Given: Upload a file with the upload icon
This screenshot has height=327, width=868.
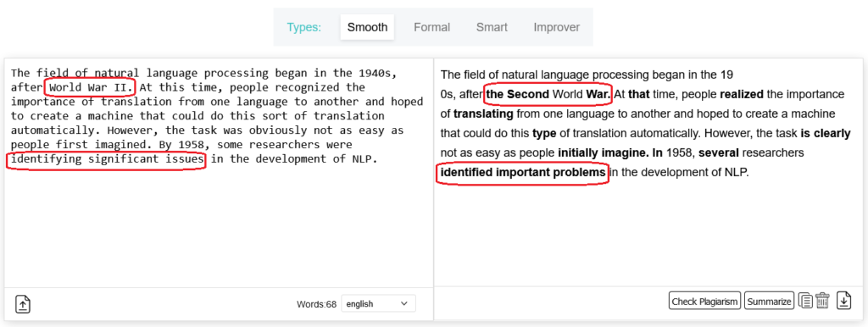Looking at the screenshot, I should click(x=23, y=304).
